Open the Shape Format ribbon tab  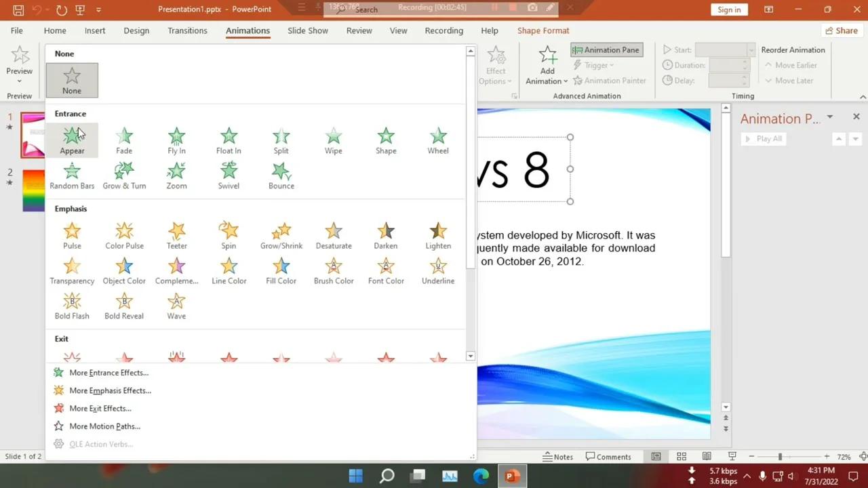(x=542, y=30)
